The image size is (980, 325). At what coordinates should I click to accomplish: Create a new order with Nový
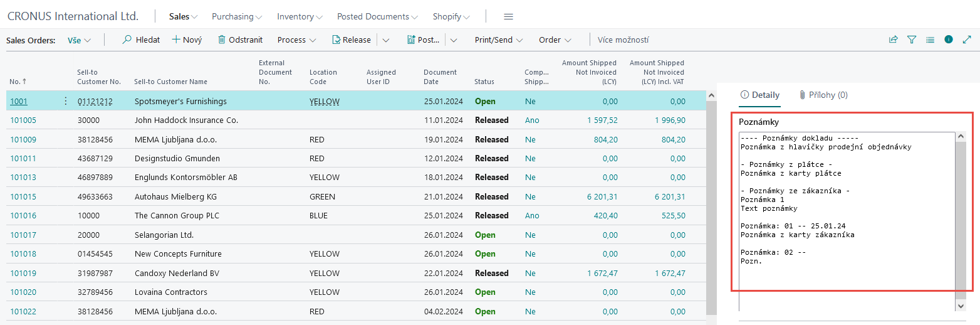tap(187, 40)
